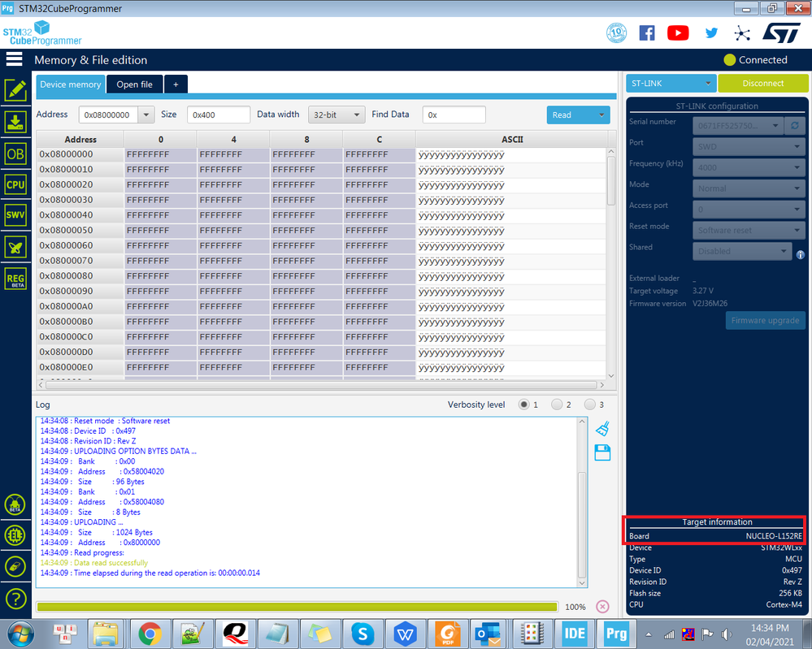This screenshot has height=649, width=812.
Task: Open the ST-LINK interface dropdown
Action: click(x=671, y=84)
